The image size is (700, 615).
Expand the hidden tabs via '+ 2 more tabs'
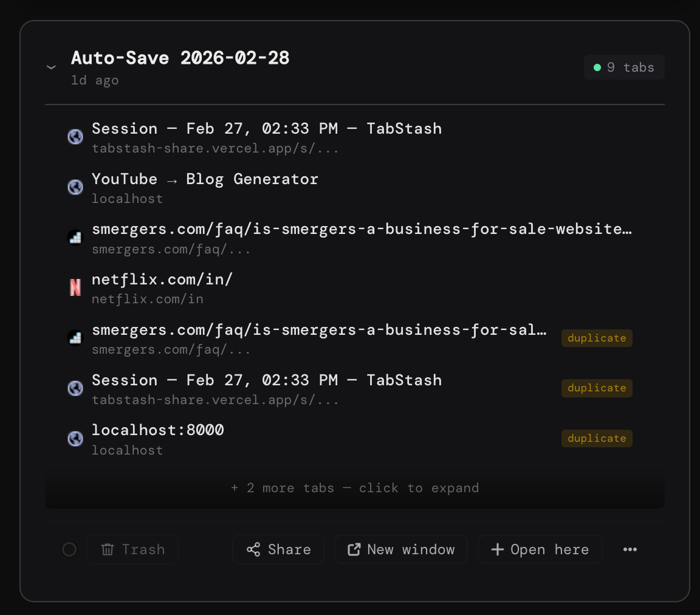click(354, 488)
